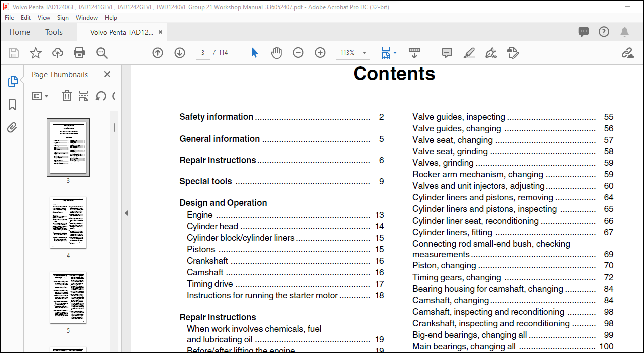This screenshot has height=353, width=644.
Task: Activate the hand pan tool
Action: (x=276, y=53)
